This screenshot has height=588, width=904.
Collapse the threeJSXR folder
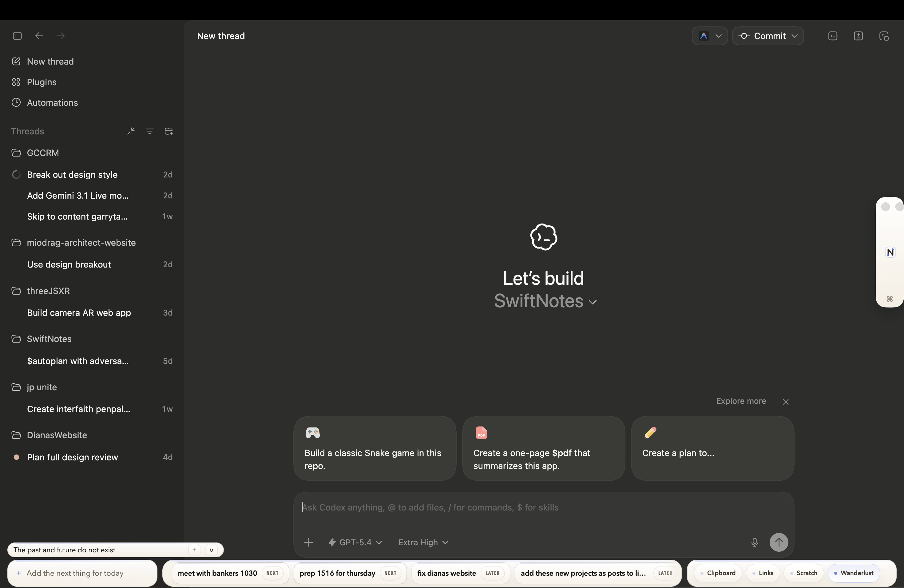coord(92,291)
